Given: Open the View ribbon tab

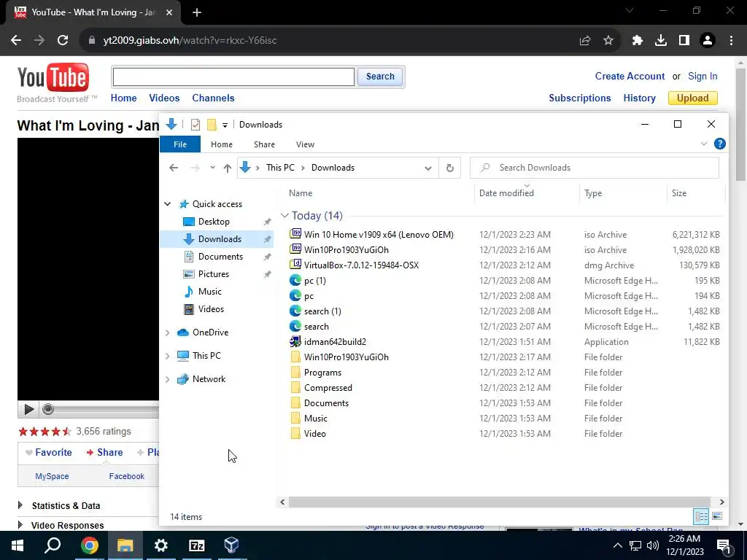Looking at the screenshot, I should [x=305, y=144].
